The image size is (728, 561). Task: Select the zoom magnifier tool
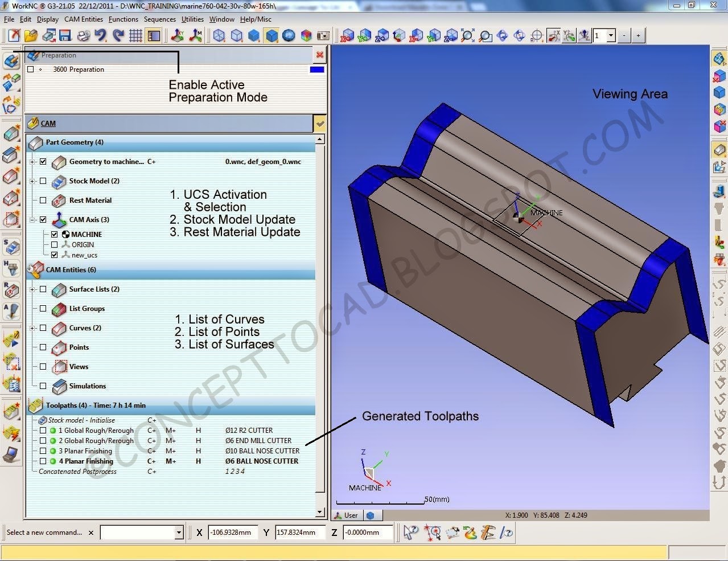tap(467, 35)
